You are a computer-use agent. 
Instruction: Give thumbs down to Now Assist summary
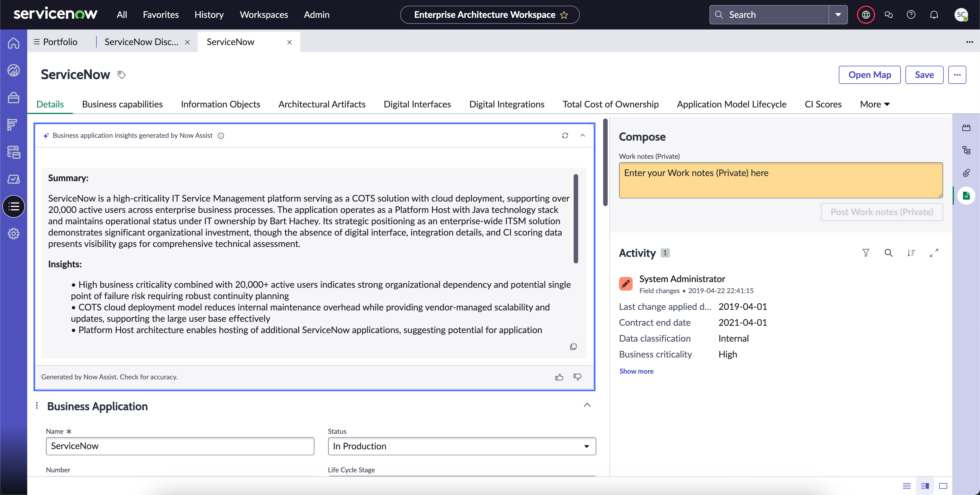577,377
